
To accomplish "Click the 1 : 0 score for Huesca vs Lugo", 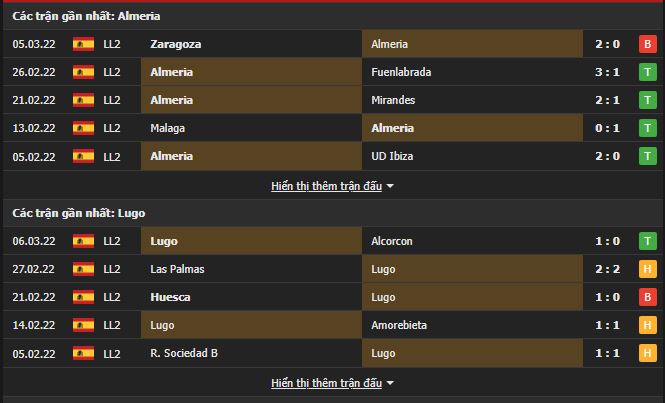I will (x=609, y=297).
